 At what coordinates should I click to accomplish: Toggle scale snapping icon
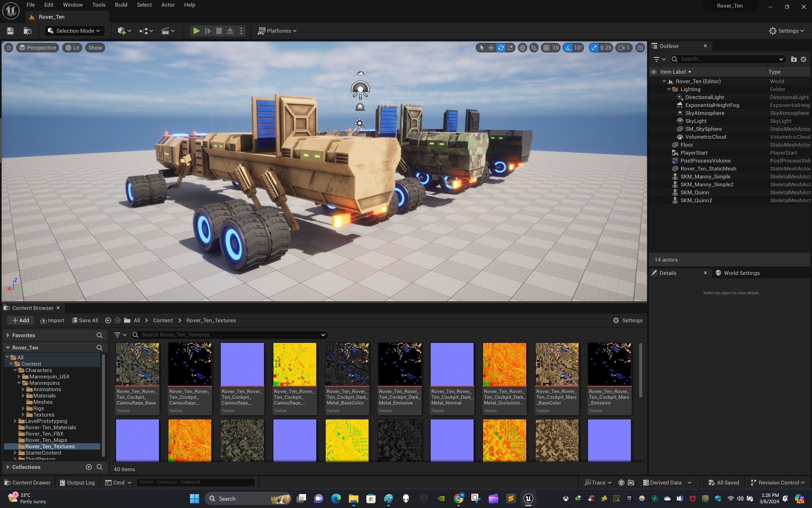pos(594,48)
